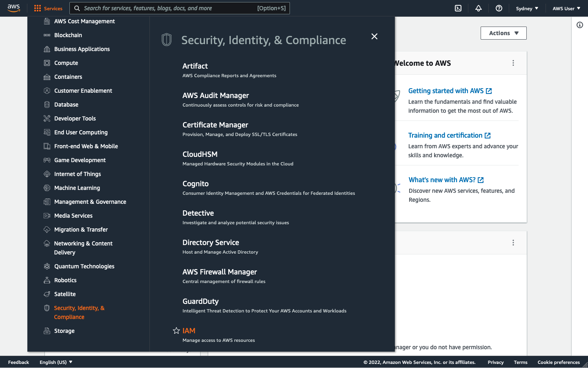Open the Getting started with AWS link
The height and width of the screenshot is (368, 588).
tap(446, 91)
